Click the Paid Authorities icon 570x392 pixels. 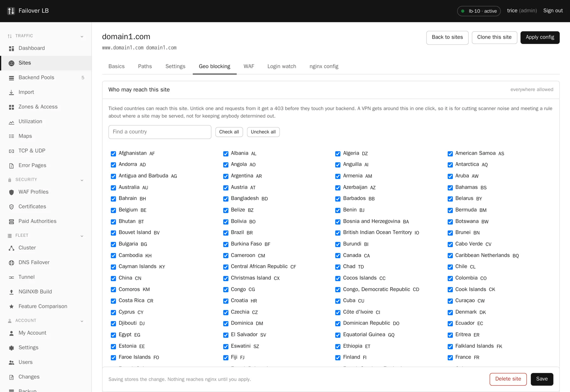(x=11, y=222)
